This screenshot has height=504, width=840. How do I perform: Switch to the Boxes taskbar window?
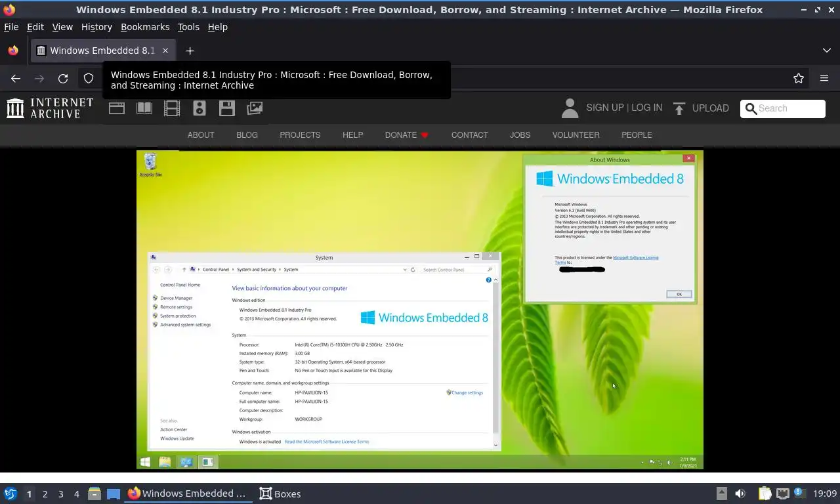coord(280,493)
